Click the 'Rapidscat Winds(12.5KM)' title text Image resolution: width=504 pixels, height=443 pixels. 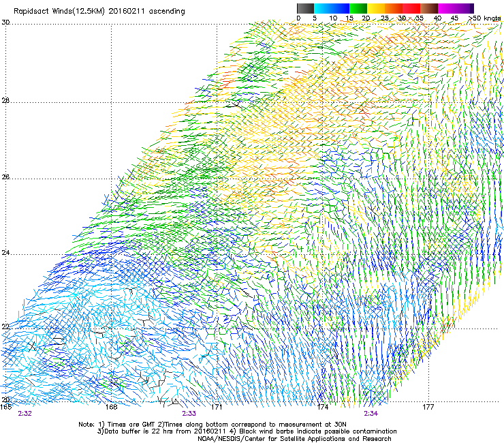click(59, 12)
